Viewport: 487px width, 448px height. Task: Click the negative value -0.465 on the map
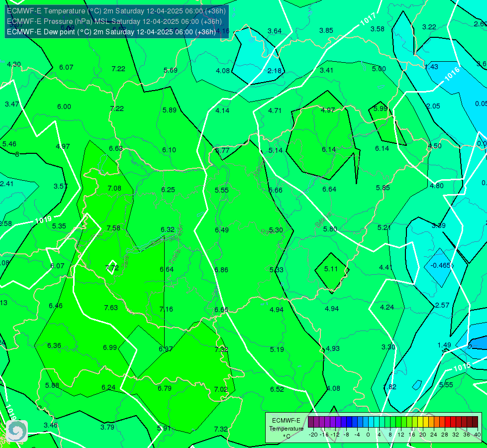click(441, 265)
